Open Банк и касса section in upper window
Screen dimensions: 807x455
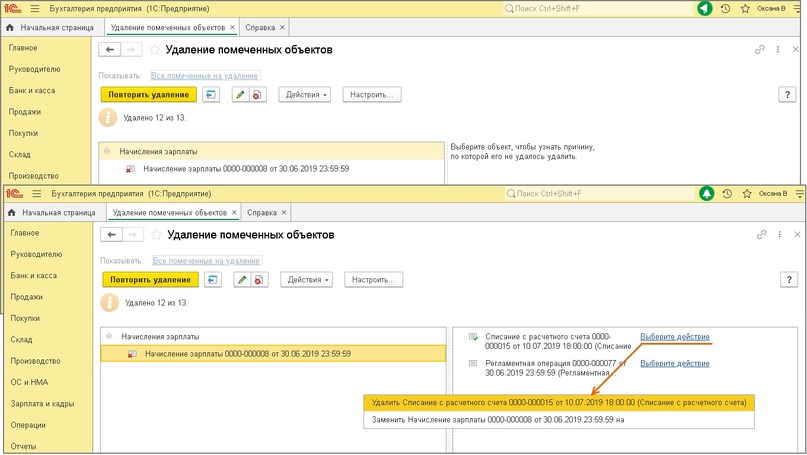click(32, 91)
